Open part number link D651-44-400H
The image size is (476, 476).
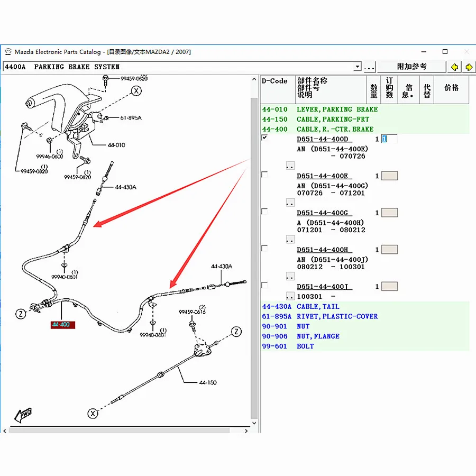(x=324, y=250)
